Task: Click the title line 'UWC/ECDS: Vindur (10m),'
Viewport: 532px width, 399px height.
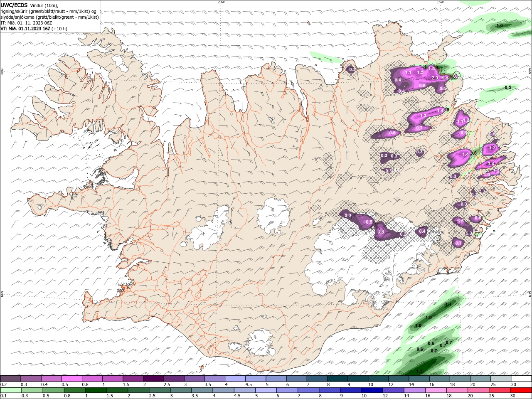Action: coord(30,5)
